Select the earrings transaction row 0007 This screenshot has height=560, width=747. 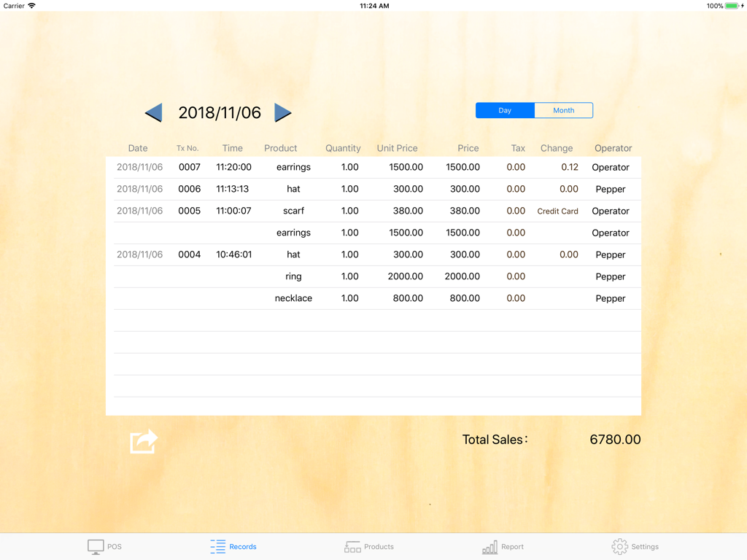[x=373, y=167]
